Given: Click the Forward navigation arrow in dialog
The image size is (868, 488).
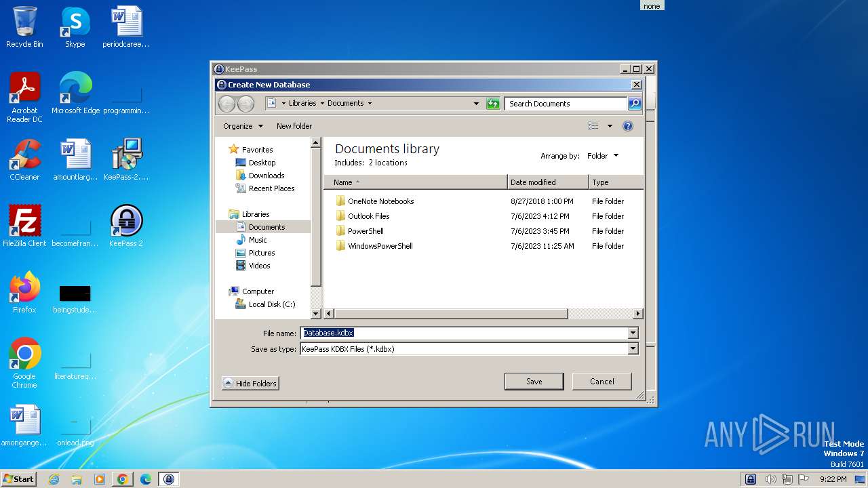Looking at the screenshot, I should point(245,104).
